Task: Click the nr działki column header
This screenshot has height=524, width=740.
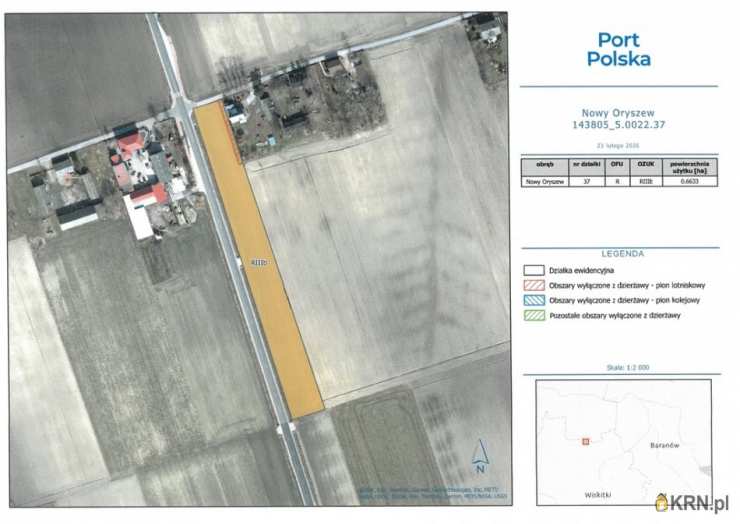Action: pyautogui.click(x=585, y=165)
